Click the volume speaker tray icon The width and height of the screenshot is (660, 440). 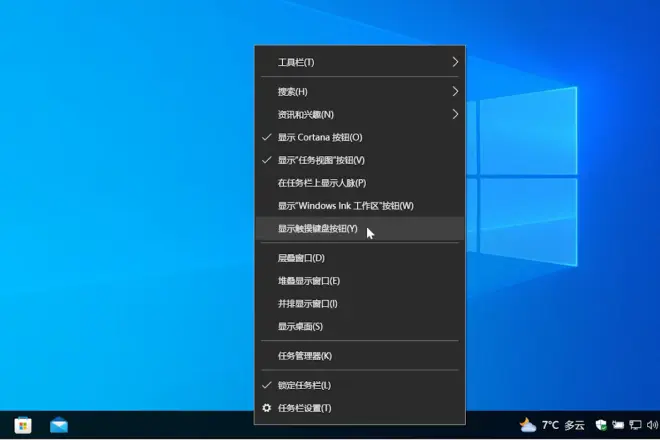(652, 425)
